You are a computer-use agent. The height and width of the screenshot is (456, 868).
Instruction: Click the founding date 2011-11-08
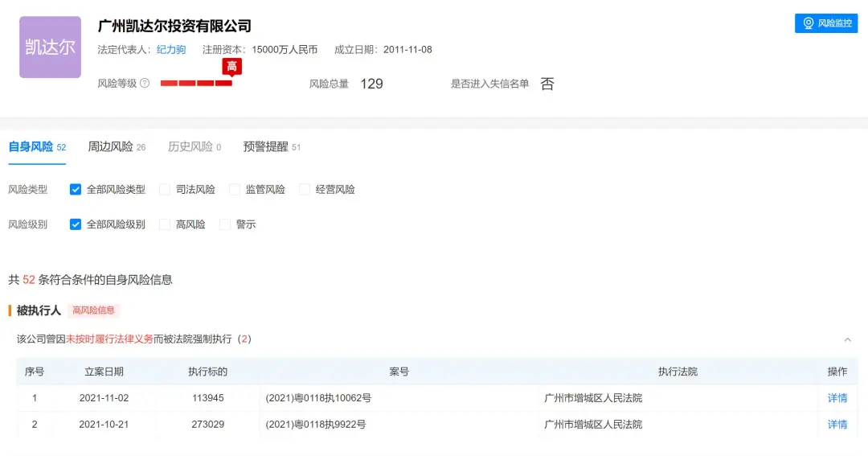click(407, 50)
